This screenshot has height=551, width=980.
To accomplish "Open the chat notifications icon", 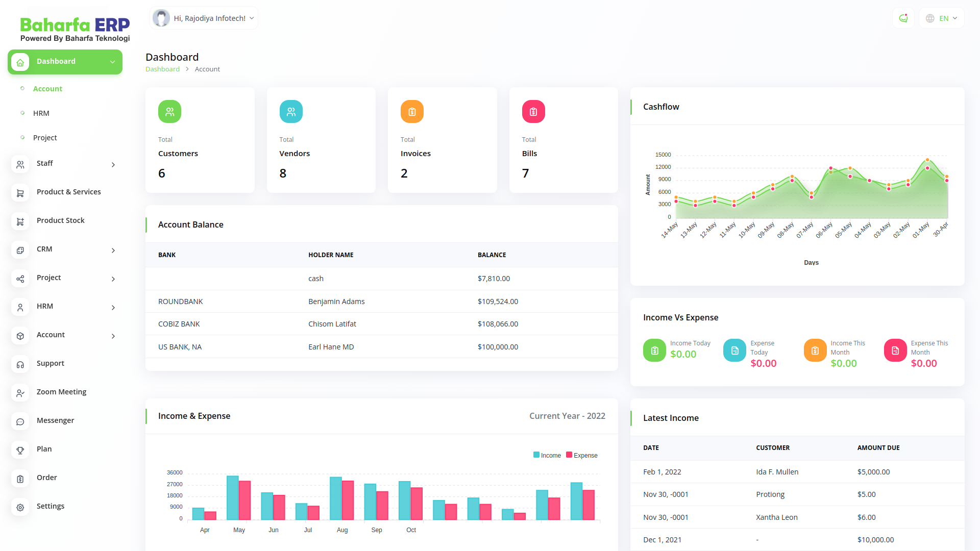I will (x=903, y=18).
